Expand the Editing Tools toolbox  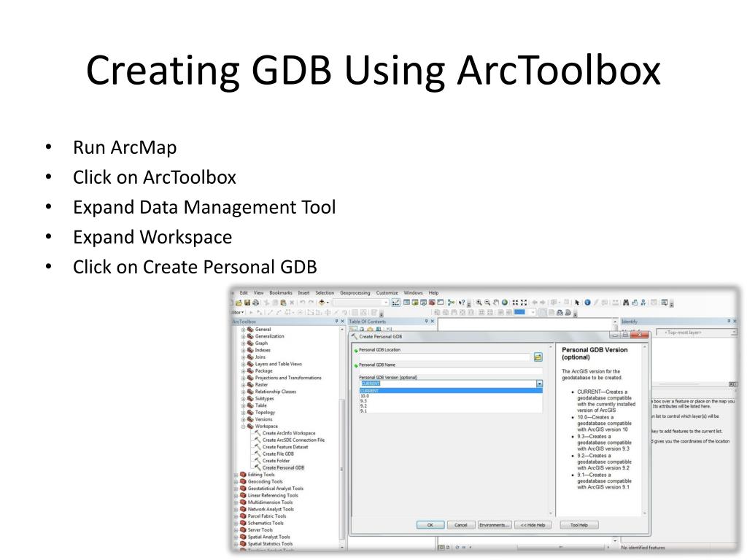(236, 475)
